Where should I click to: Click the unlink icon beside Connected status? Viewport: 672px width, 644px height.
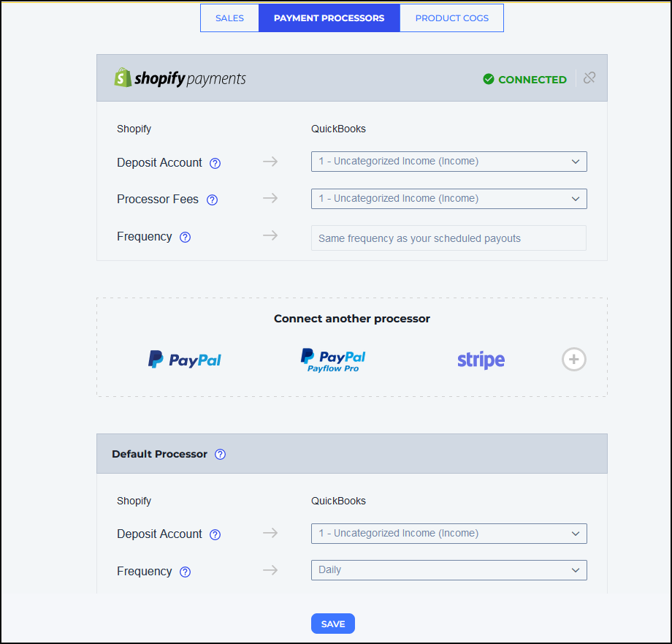pyautogui.click(x=589, y=78)
